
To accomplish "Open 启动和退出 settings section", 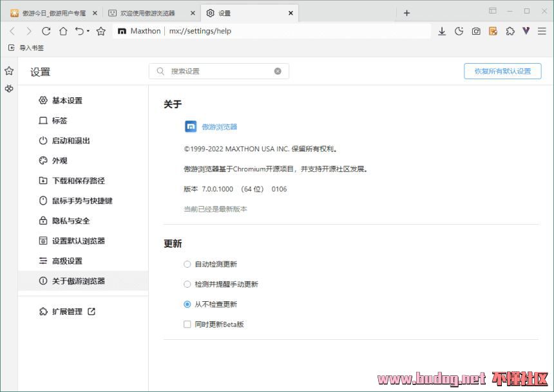I will (x=83, y=141).
